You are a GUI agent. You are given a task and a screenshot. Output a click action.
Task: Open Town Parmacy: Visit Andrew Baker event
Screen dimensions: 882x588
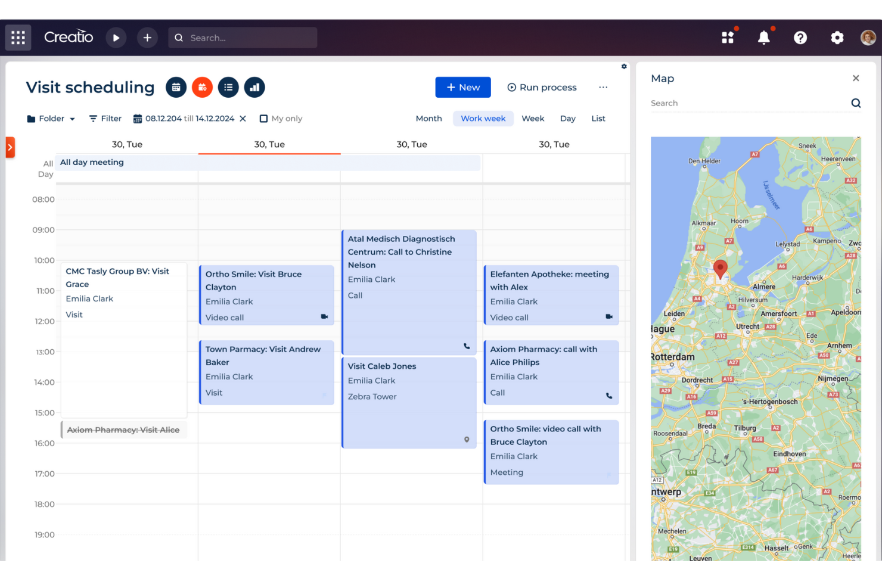(x=266, y=372)
